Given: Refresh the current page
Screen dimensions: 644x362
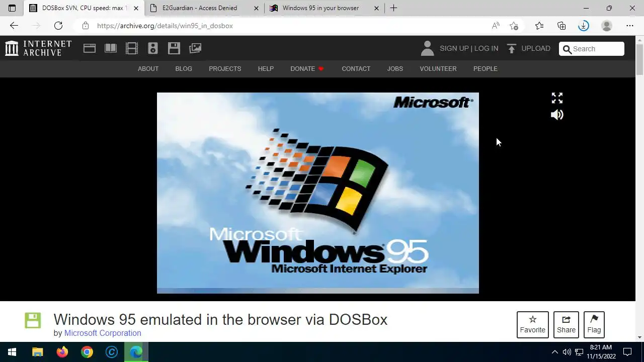Looking at the screenshot, I should click(58, 26).
